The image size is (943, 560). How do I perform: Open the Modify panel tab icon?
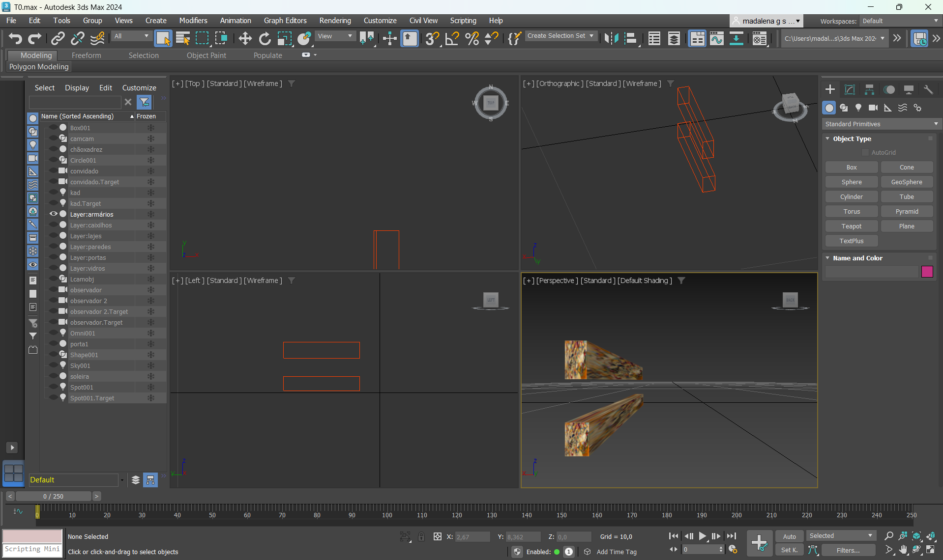click(850, 89)
